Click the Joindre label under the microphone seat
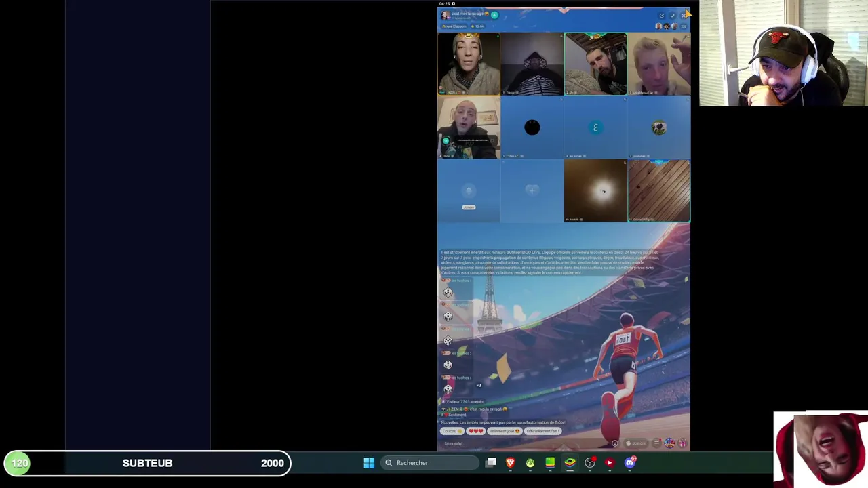868x488 pixels. pyautogui.click(x=469, y=207)
